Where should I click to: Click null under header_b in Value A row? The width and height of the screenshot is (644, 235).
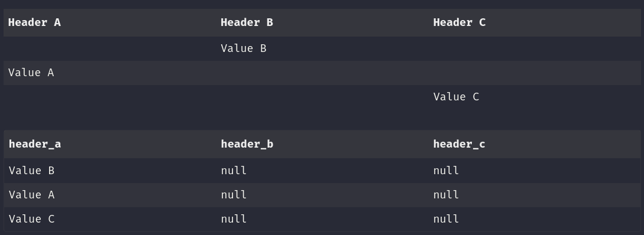click(234, 194)
